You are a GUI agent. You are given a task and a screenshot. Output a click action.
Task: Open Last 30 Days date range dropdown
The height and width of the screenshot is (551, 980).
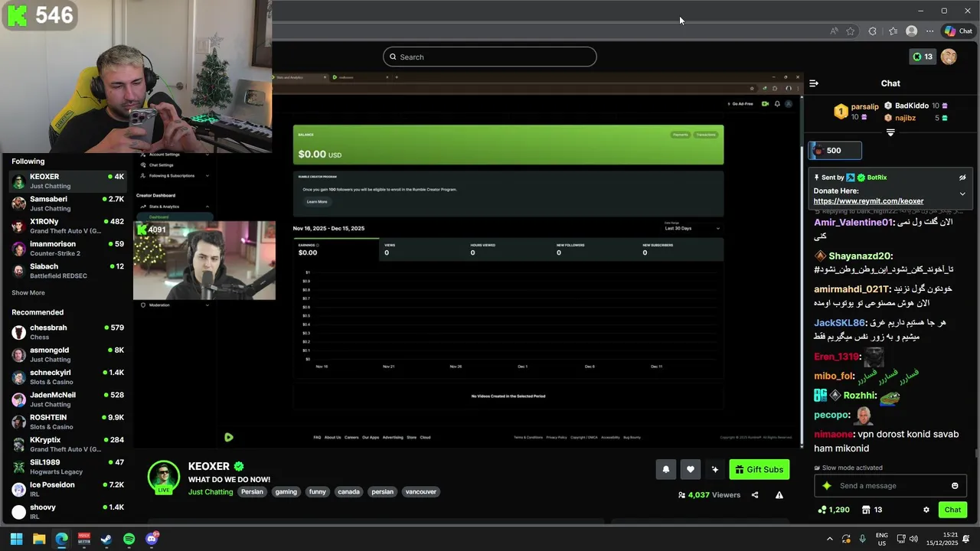pyautogui.click(x=692, y=228)
